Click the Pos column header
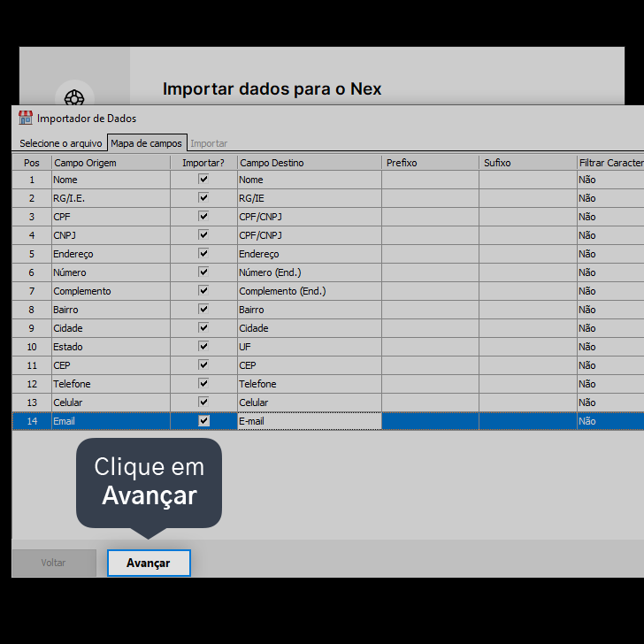Image resolution: width=644 pixels, height=644 pixels. [x=32, y=163]
